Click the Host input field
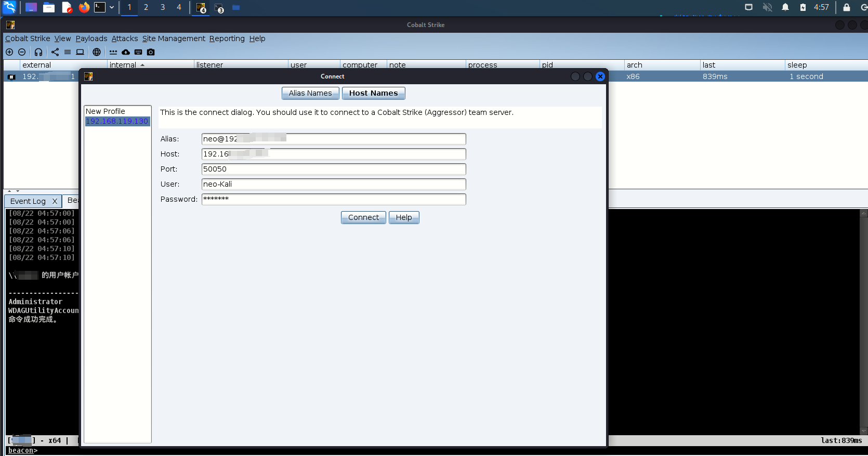 tap(334, 154)
